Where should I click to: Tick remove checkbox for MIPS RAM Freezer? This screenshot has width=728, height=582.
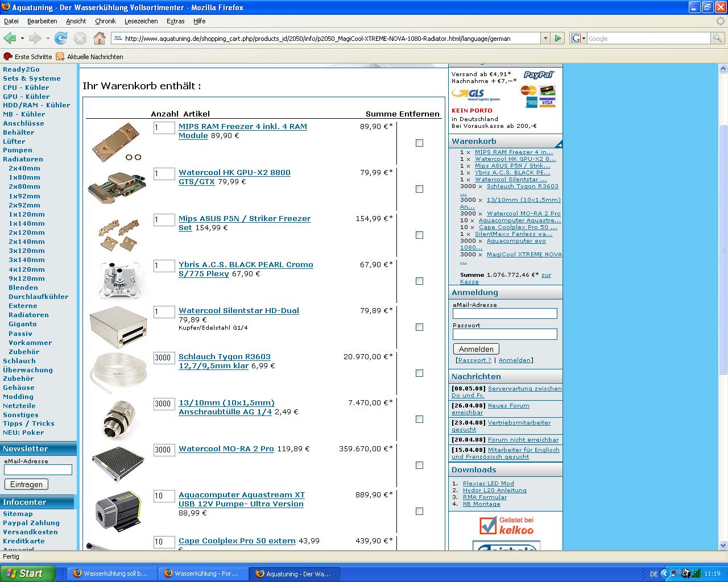click(x=419, y=143)
